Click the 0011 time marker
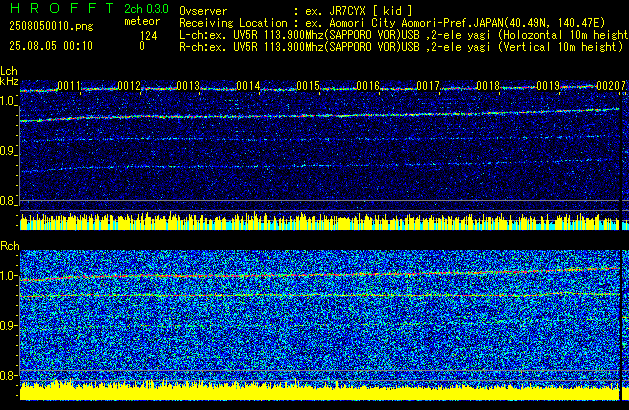This screenshot has height=410, width=629. 69,86
